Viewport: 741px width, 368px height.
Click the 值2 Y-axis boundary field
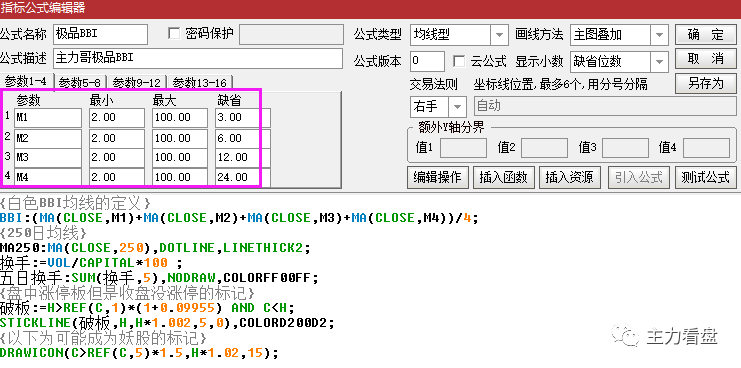pos(544,148)
